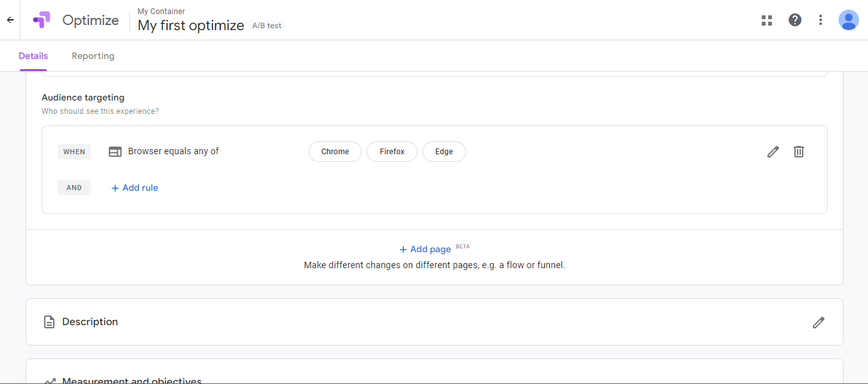868x384 pixels.
Task: Switch to the Details tab
Action: [33, 56]
